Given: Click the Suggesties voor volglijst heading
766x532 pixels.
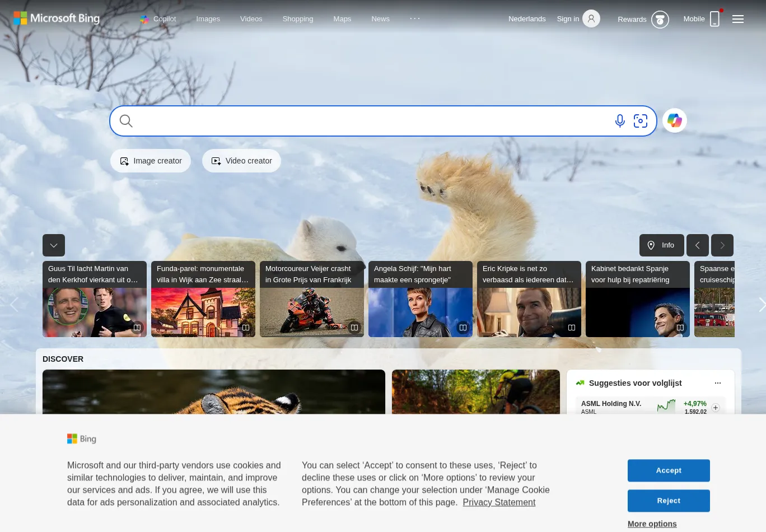Looking at the screenshot, I should [x=636, y=383].
